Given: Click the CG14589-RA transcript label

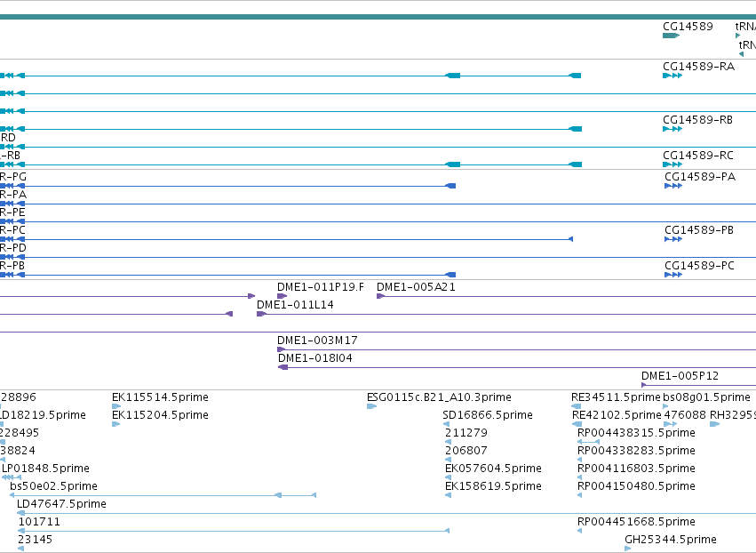Looking at the screenshot, I should (698, 67).
